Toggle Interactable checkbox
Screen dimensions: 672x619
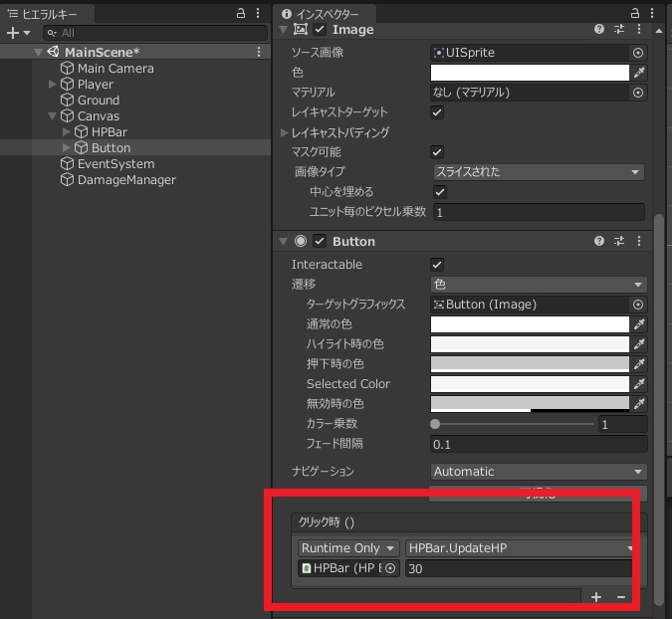tap(437, 265)
